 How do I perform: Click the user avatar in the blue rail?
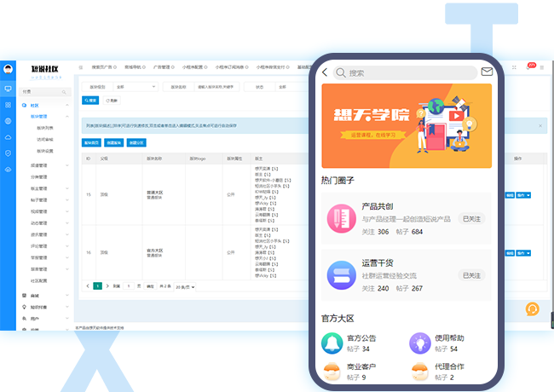click(x=9, y=68)
